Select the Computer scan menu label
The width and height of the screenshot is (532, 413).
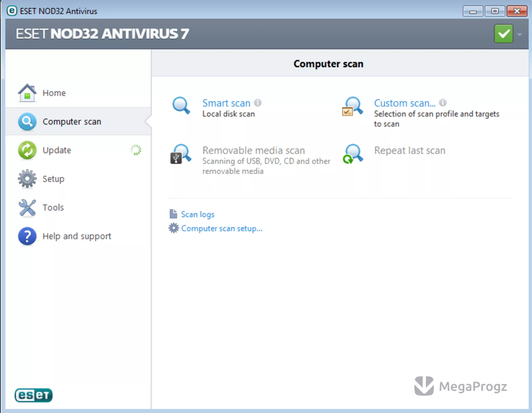72,121
